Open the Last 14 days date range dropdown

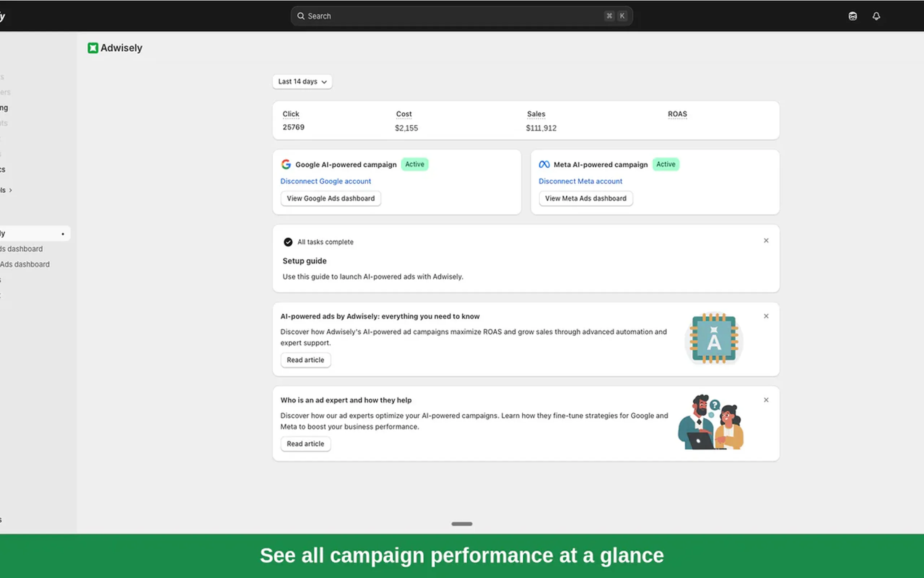302,81
